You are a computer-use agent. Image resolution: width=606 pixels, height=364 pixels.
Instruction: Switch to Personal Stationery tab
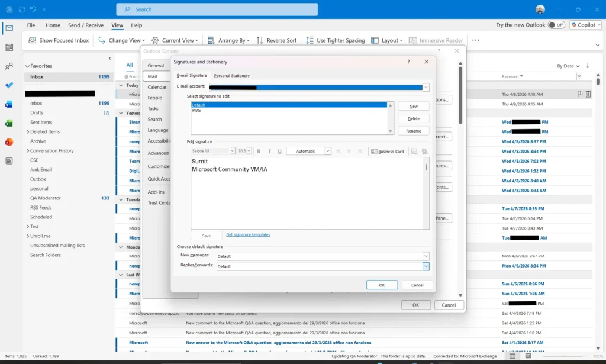(x=232, y=76)
